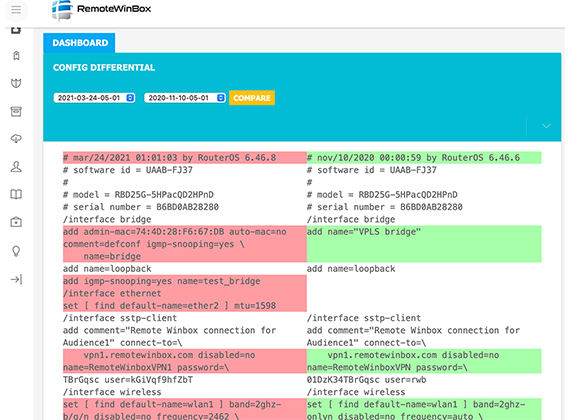Click the CONFIG DIFFERENTIAL heading
Screen dimensions: 570x420
pos(104,67)
